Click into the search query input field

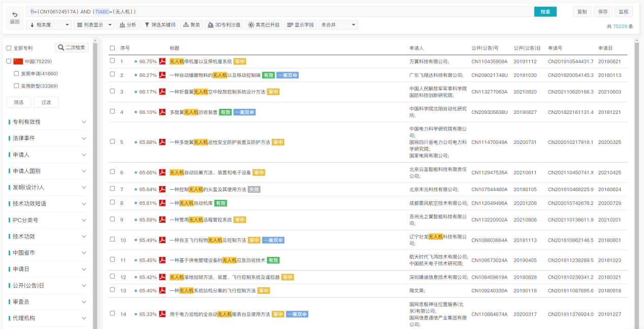tap(280, 12)
